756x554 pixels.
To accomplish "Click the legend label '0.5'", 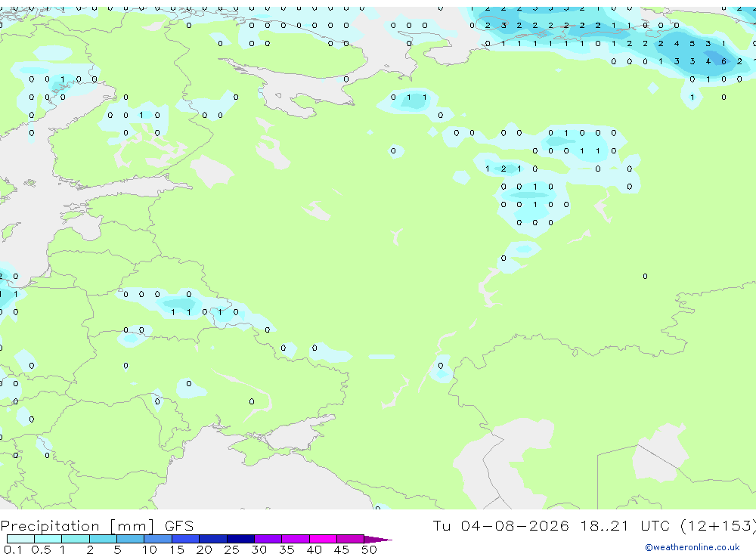I will coord(41,549).
